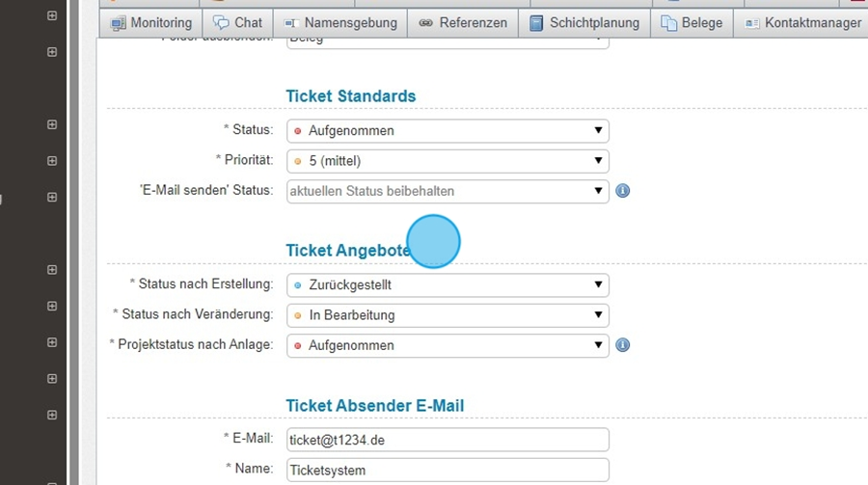Image resolution: width=868 pixels, height=485 pixels.
Task: Open the Status dropdown showing Aufgenommen
Action: pyautogui.click(x=448, y=131)
